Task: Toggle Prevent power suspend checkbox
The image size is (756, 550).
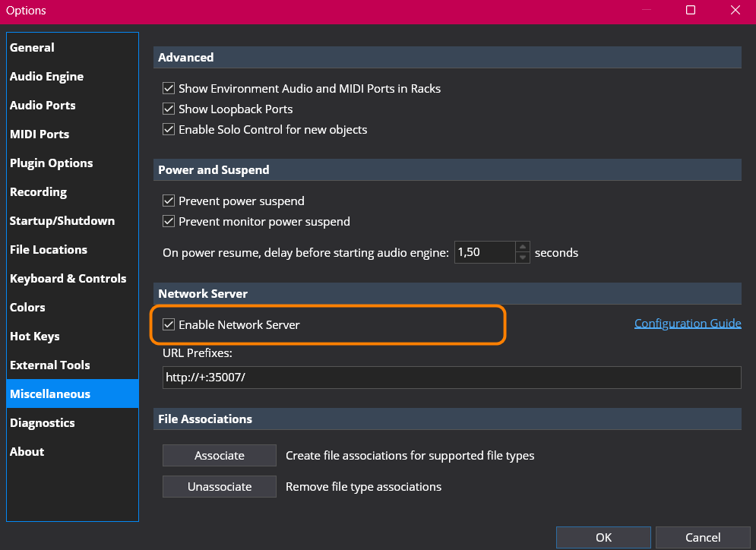Action: 168,201
